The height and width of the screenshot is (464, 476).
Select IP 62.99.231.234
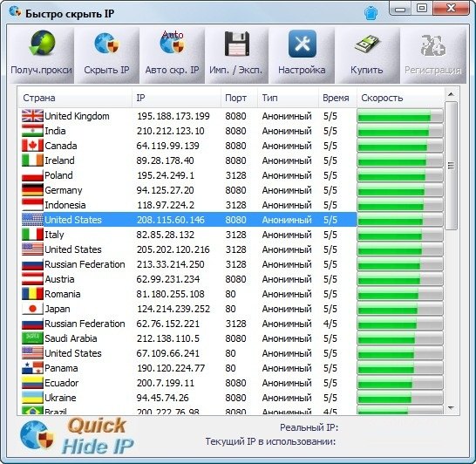pos(168,279)
